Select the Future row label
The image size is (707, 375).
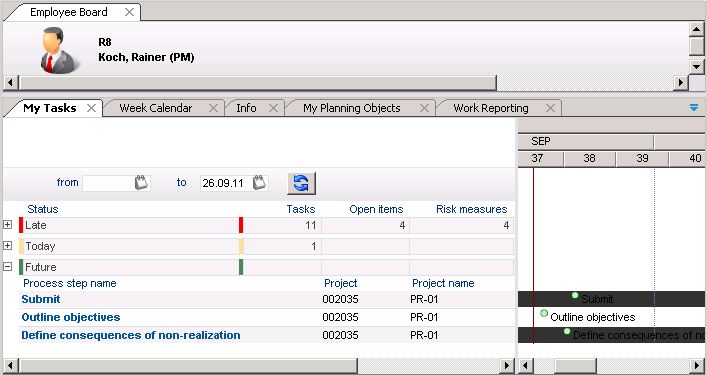coord(41,267)
